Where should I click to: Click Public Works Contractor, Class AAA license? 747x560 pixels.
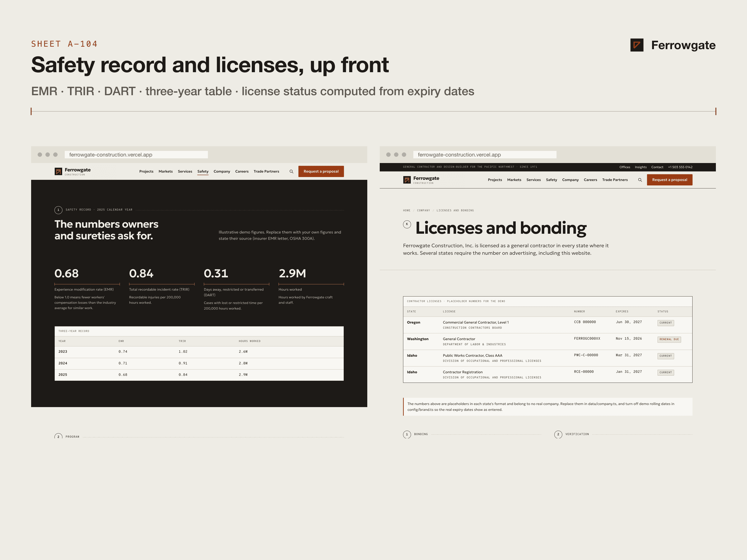[472, 355]
